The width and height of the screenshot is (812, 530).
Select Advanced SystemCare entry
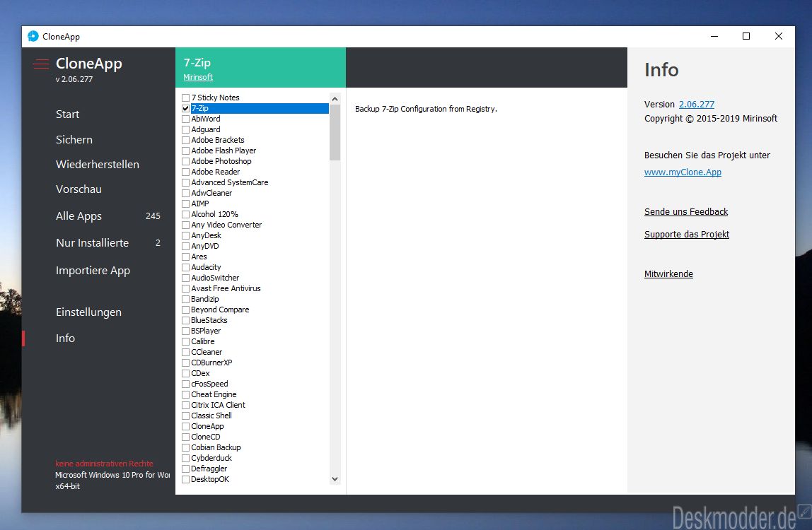click(229, 183)
